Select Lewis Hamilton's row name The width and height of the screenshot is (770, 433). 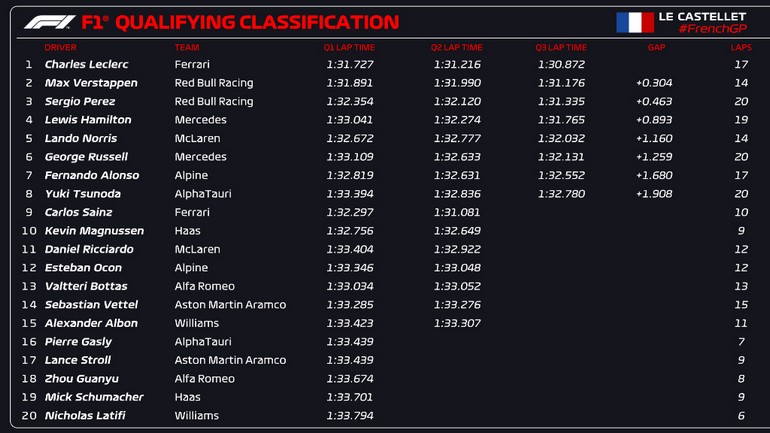[87, 120]
